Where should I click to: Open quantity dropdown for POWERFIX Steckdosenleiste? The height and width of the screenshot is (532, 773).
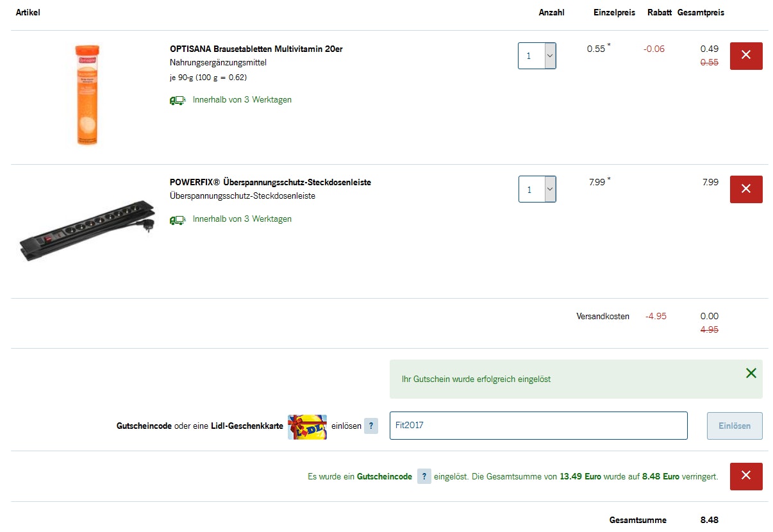[x=537, y=189]
